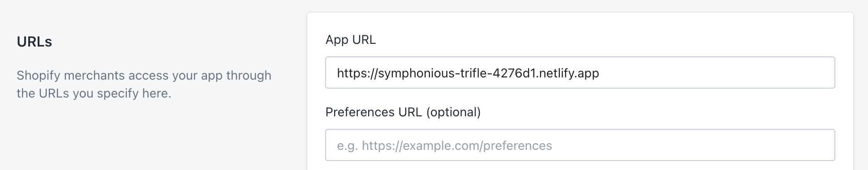The width and height of the screenshot is (868, 170).
Task: Click the Shopify merchants description text
Action: [144, 84]
